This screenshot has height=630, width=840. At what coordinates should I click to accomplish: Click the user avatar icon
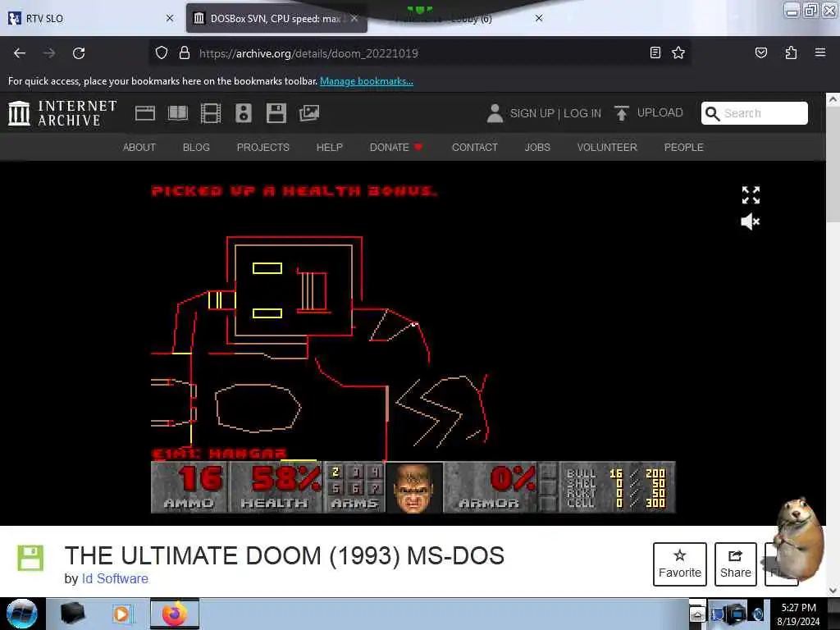(x=495, y=113)
